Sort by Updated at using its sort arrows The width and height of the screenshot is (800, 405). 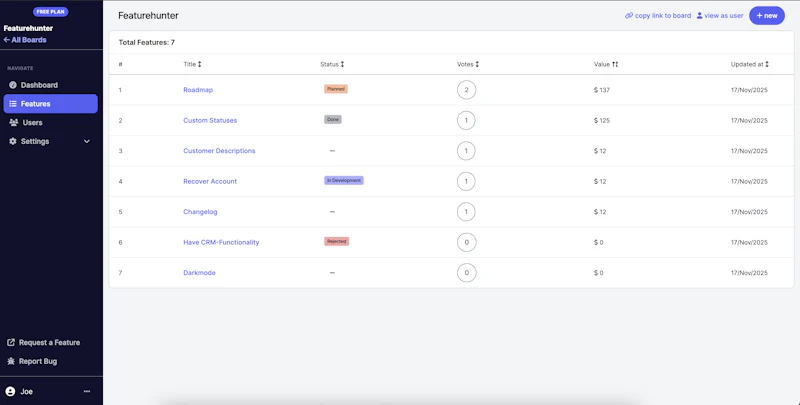[x=766, y=64]
